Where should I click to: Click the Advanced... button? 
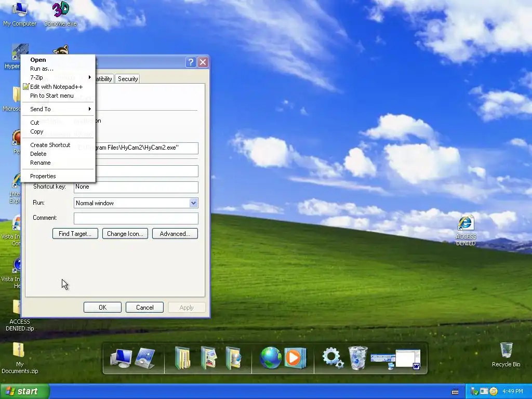tap(175, 233)
